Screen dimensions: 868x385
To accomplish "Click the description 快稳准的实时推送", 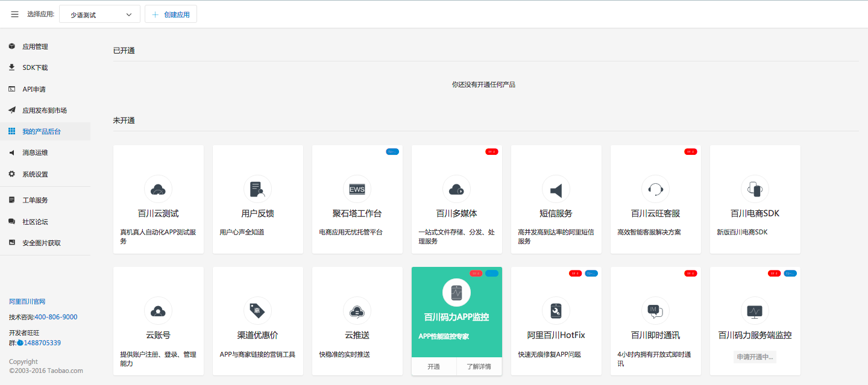I will click(x=344, y=354).
